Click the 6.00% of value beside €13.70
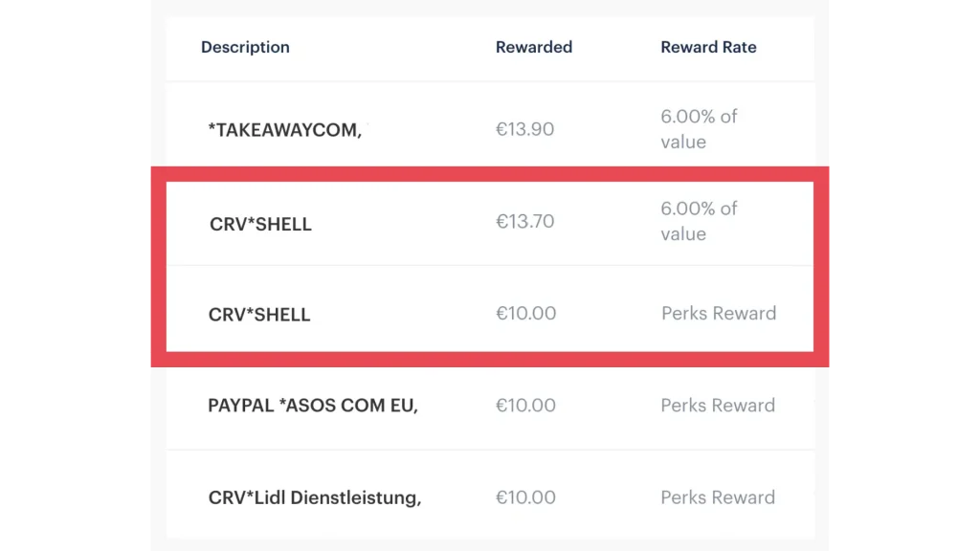This screenshot has height=551, width=980. [699, 221]
